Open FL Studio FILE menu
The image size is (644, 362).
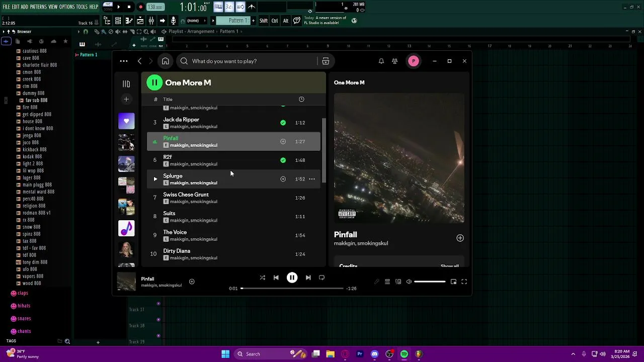(7, 7)
